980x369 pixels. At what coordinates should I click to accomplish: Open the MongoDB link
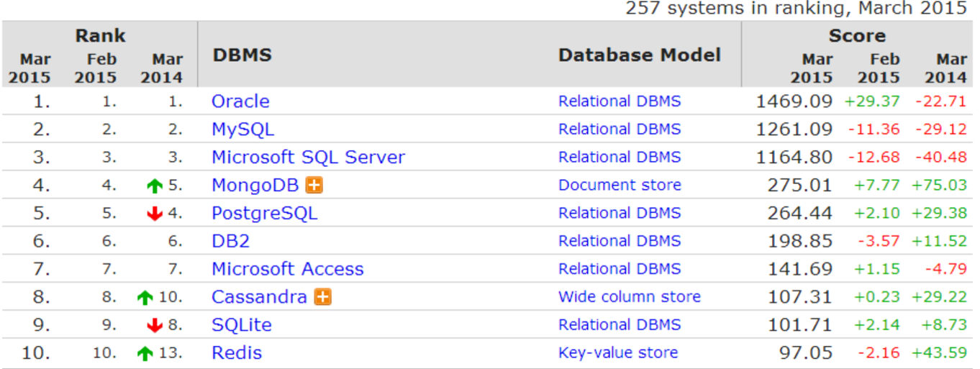pyautogui.click(x=255, y=185)
